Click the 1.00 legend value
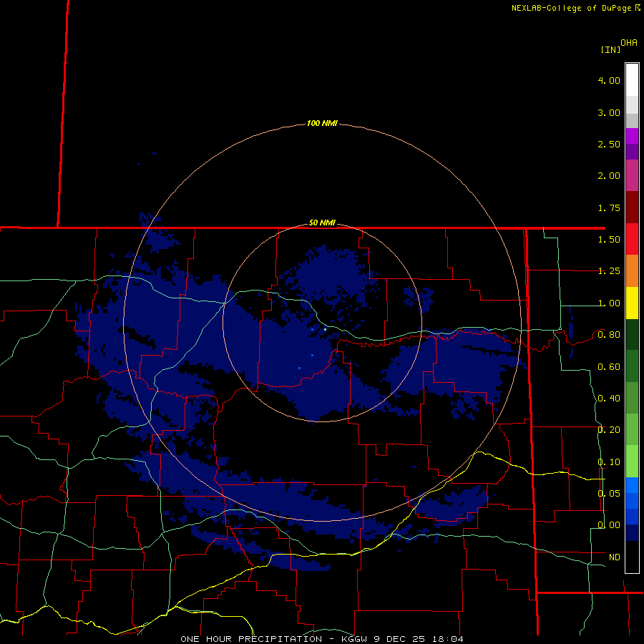 [609, 303]
